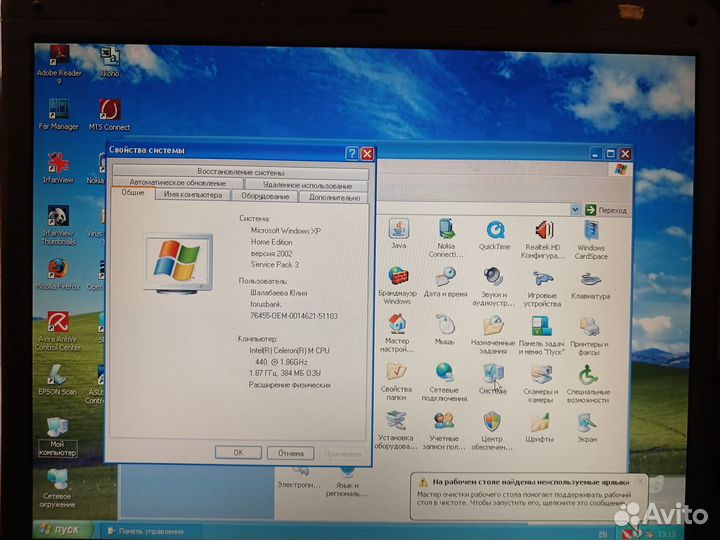Image resolution: width=720 pixels, height=540 pixels.
Task: Maximize the Control Panel window
Action: (x=610, y=154)
